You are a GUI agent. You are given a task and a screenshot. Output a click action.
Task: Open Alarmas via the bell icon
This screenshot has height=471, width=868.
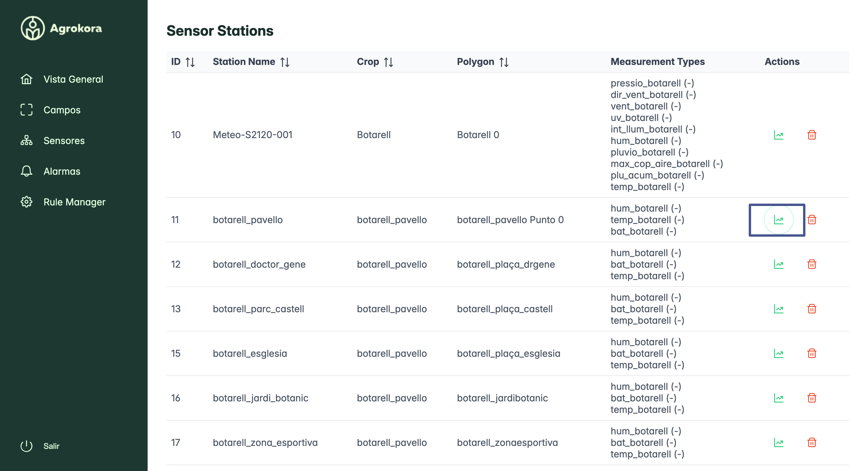coord(27,171)
